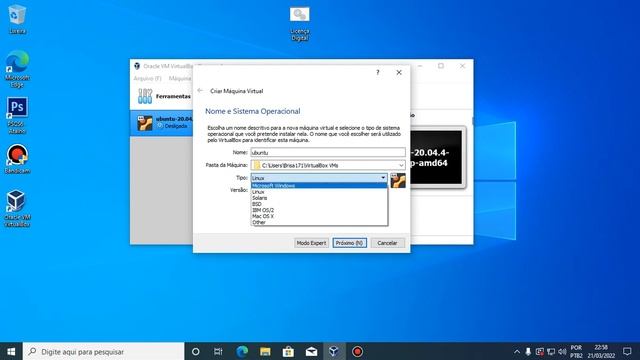
Task: Open Arquivo (F) menu in VirtualBox
Action: coord(147,78)
